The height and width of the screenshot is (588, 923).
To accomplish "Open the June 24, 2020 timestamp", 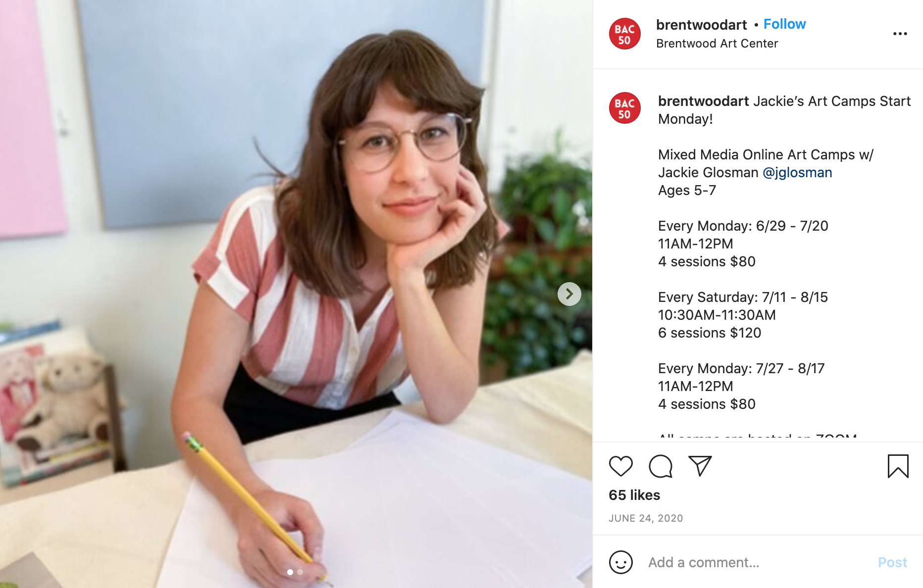I will [646, 518].
